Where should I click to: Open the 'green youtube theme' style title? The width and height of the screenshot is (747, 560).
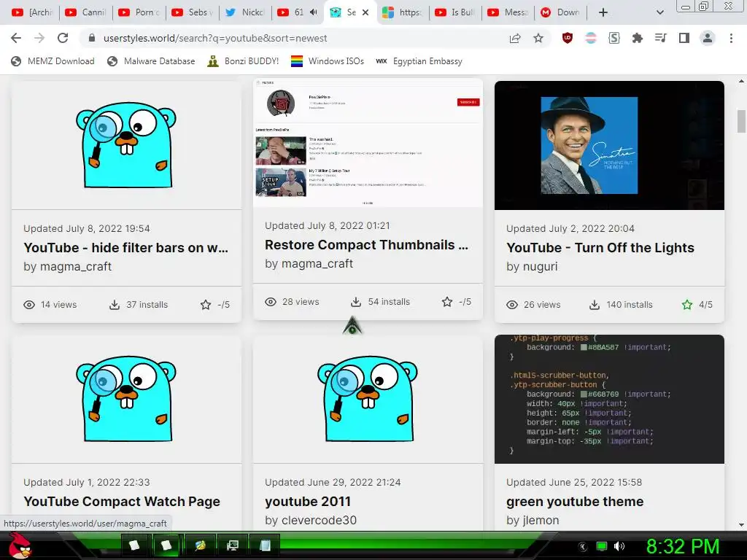[575, 502]
